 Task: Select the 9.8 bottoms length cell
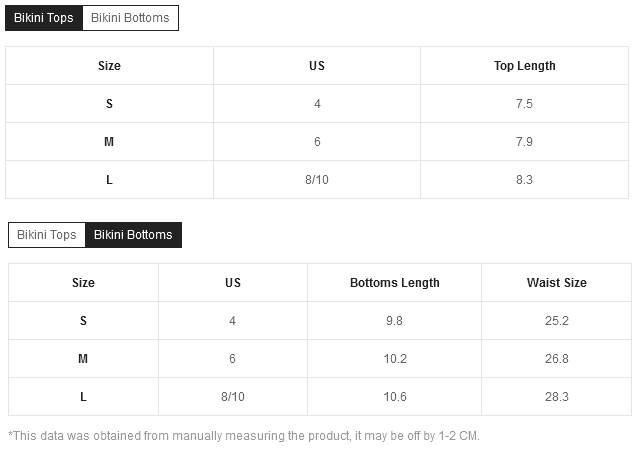coord(394,321)
